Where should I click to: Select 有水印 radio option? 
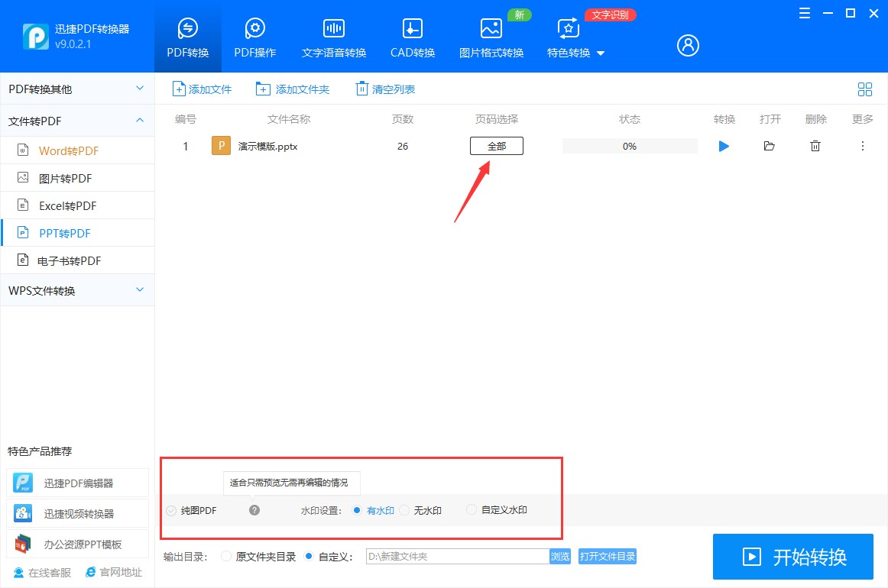pos(357,510)
